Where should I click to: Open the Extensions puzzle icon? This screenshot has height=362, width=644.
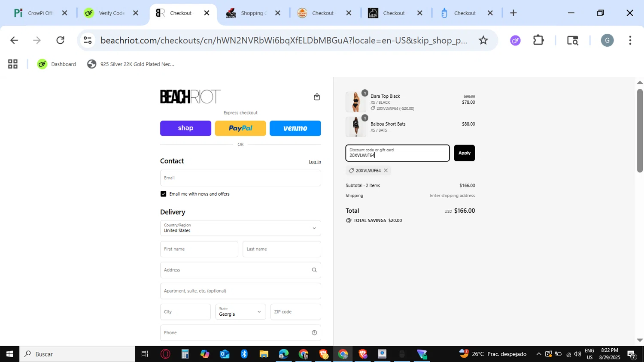click(x=538, y=40)
